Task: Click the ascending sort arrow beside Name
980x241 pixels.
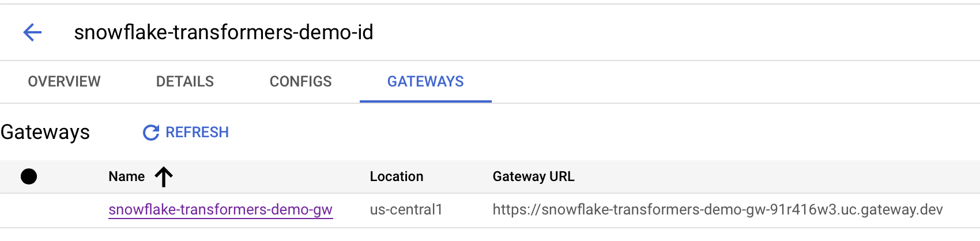Action: point(164,176)
